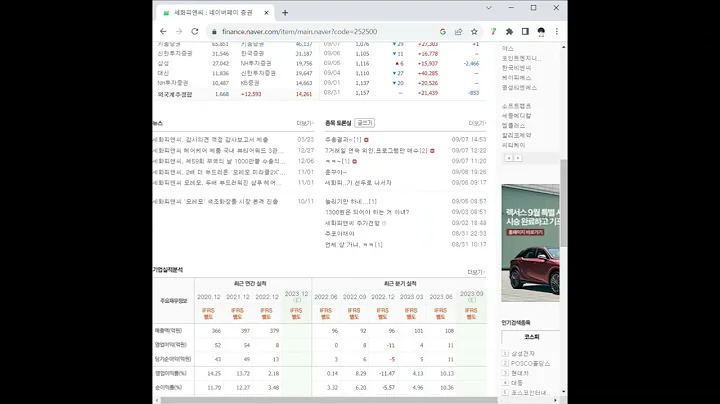Viewport: 720px width, 404px height.
Task: Click the vertical scrollbar down arrow
Action: [x=564, y=392]
